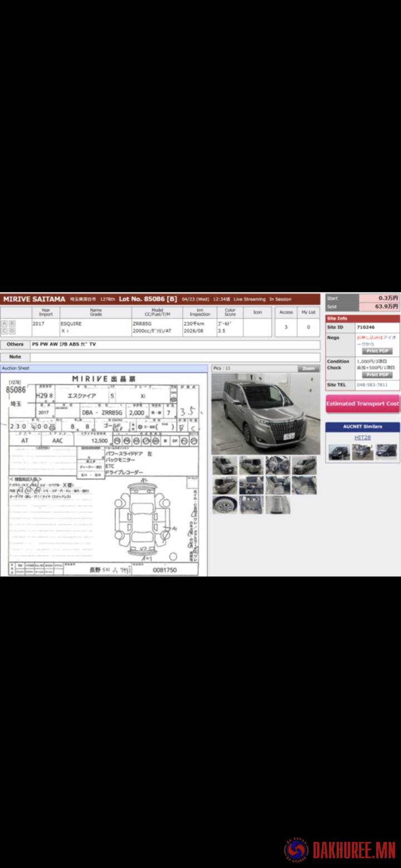Click the small B button beside year 2017

(12, 323)
